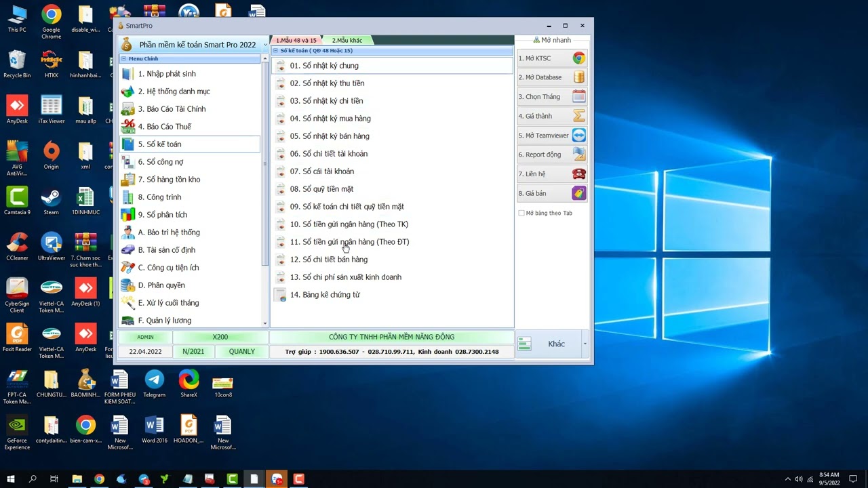Click the 8. Giá bán price tag icon
Viewport: 868px width, 488px height.
tap(578, 193)
